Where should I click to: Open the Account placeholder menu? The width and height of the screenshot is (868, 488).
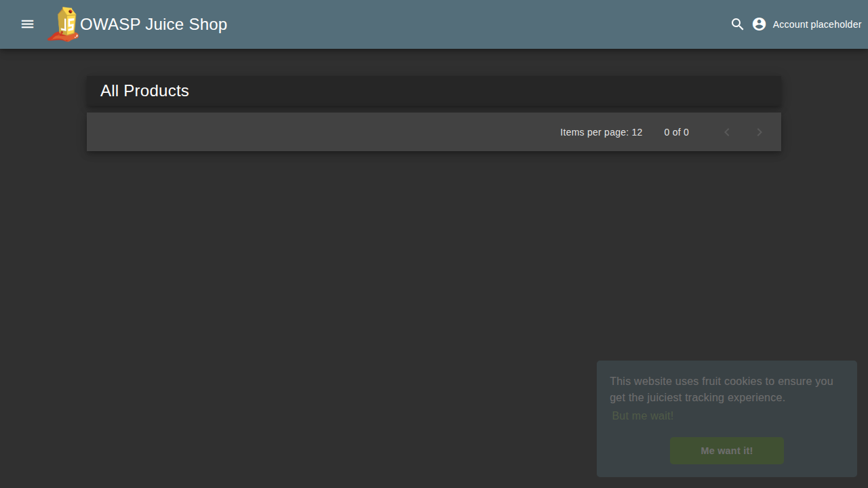[816, 24]
